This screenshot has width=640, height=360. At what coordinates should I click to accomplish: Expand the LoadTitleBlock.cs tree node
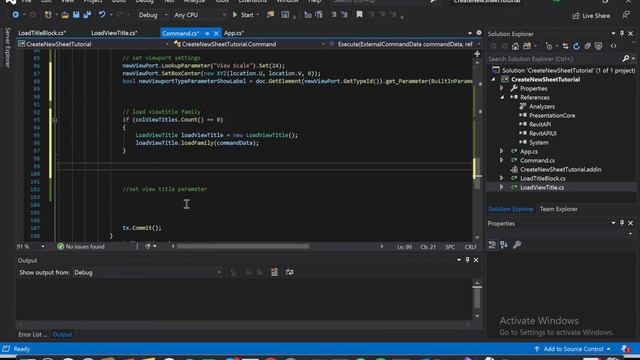502,178
